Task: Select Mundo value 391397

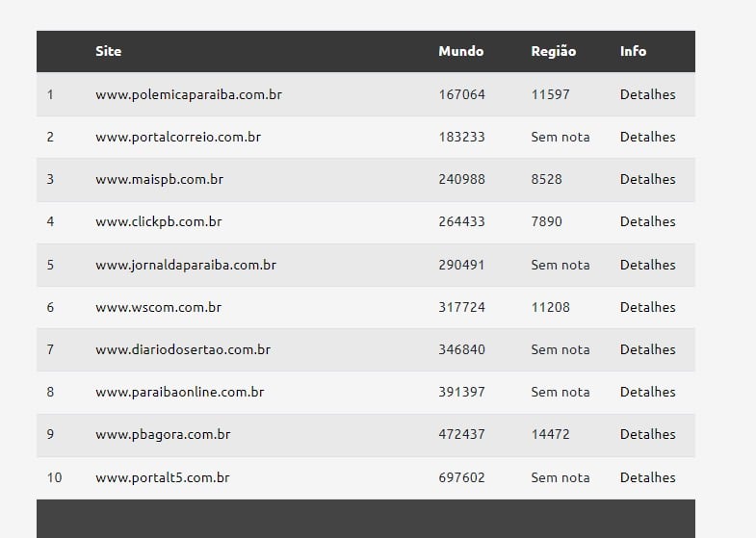Action: point(461,392)
